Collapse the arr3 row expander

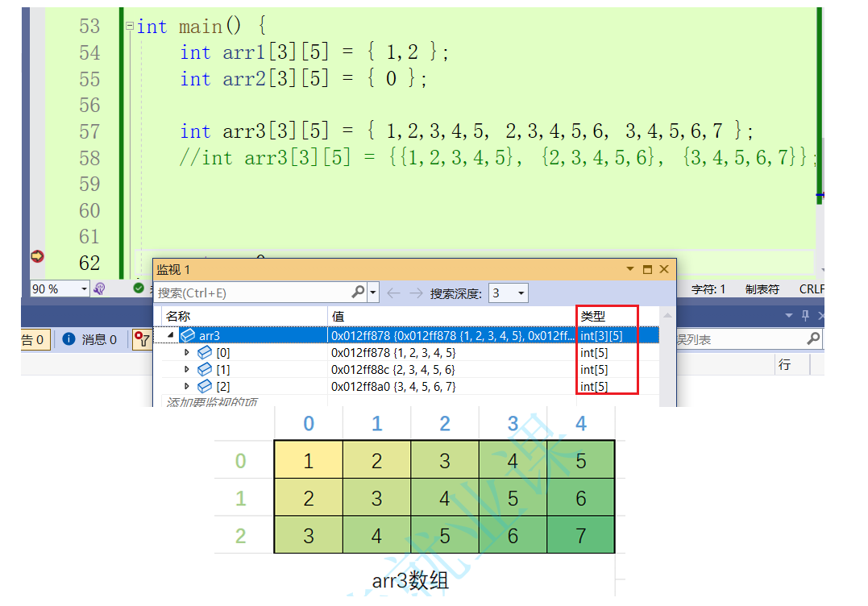pyautogui.click(x=171, y=334)
